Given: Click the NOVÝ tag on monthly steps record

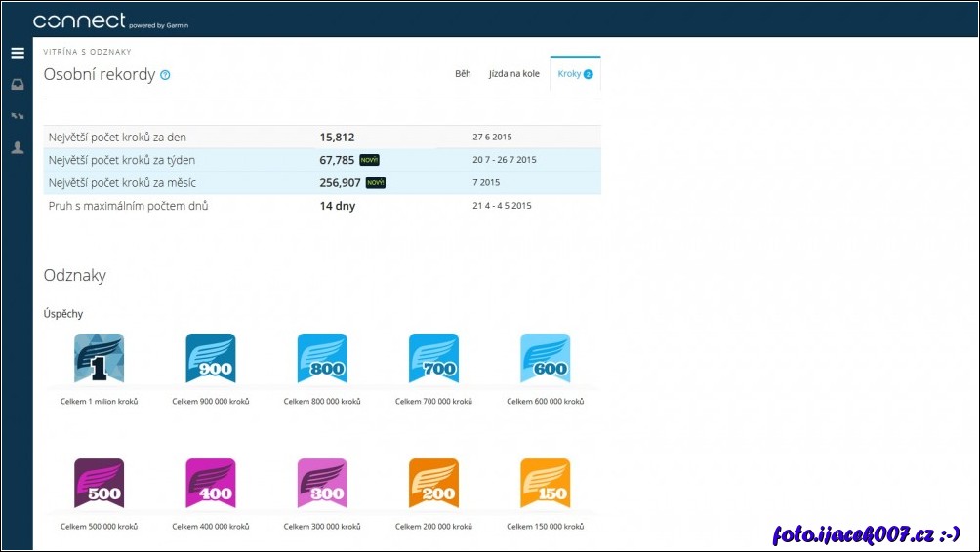Looking at the screenshot, I should (x=375, y=182).
